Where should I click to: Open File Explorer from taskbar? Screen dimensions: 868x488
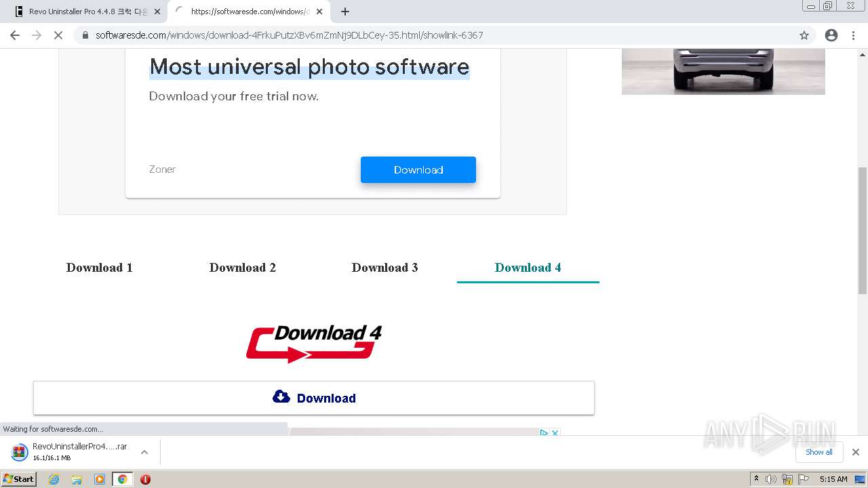coord(77,479)
